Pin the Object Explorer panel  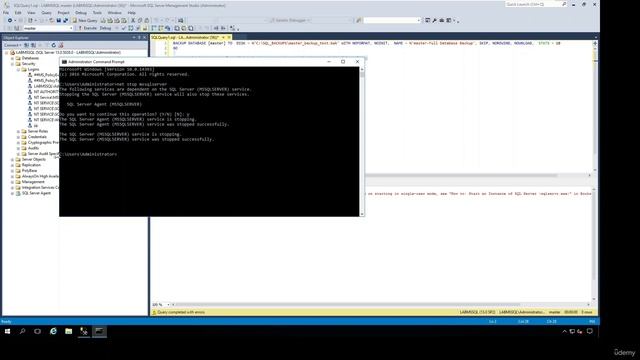coord(139,38)
